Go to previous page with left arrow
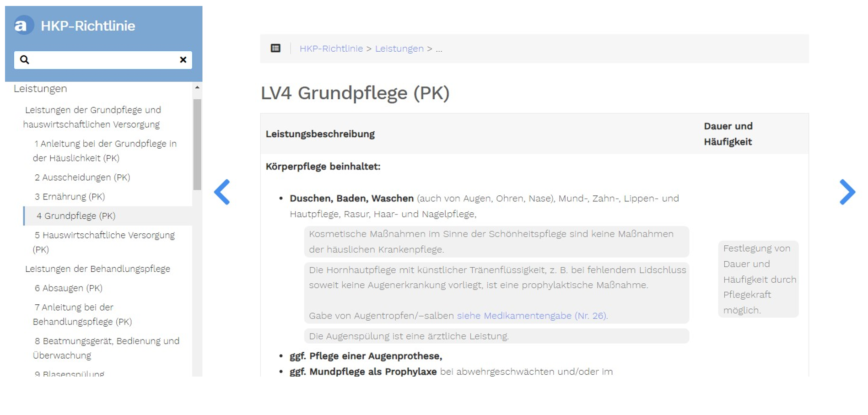Image resolution: width=868 pixels, height=415 pixels. coord(222,192)
